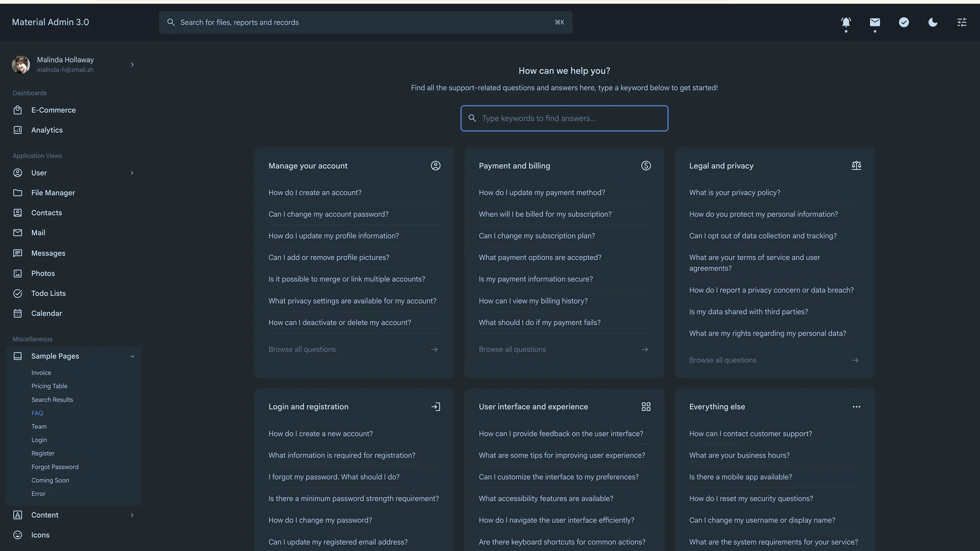This screenshot has width=980, height=551.
Task: Click the ⌘K shortcut hint in search bar
Action: (559, 22)
